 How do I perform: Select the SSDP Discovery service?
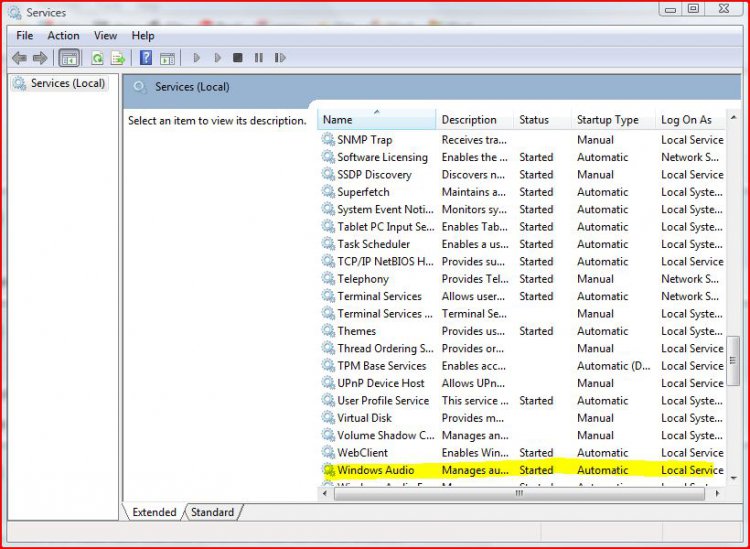[374, 175]
